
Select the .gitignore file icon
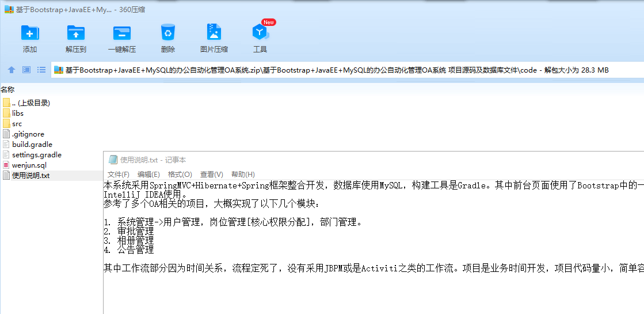(6, 134)
